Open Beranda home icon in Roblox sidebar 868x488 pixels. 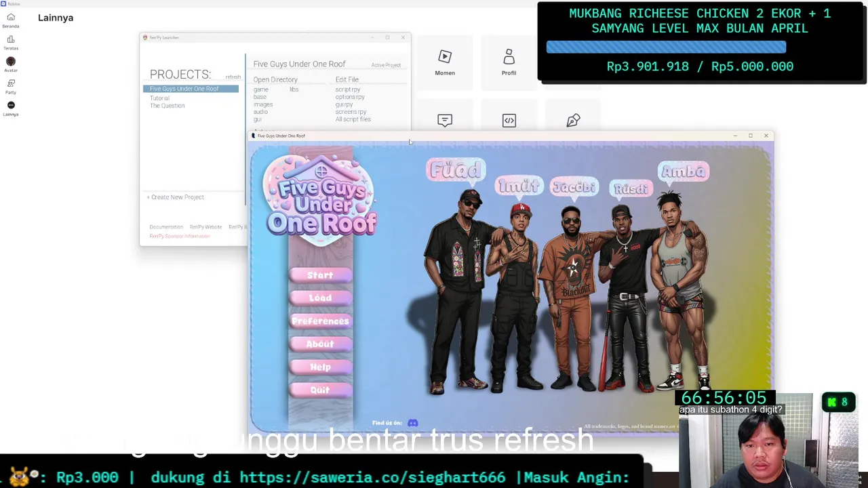point(11,18)
